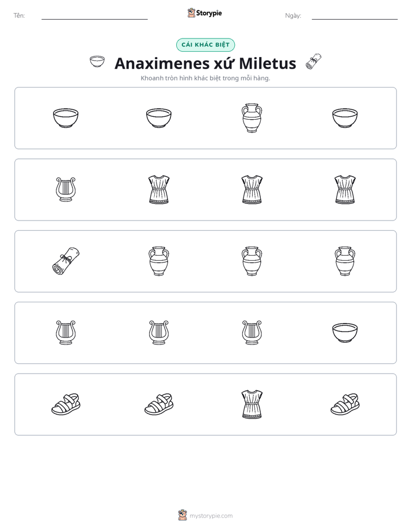This screenshot has height=532, width=411.
Task: Click the last vase in row three
Action: point(345,261)
